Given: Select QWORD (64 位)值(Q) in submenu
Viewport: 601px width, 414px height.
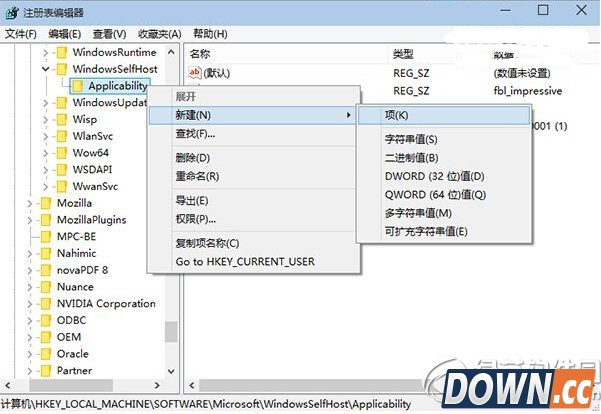Looking at the screenshot, I should [444, 194].
